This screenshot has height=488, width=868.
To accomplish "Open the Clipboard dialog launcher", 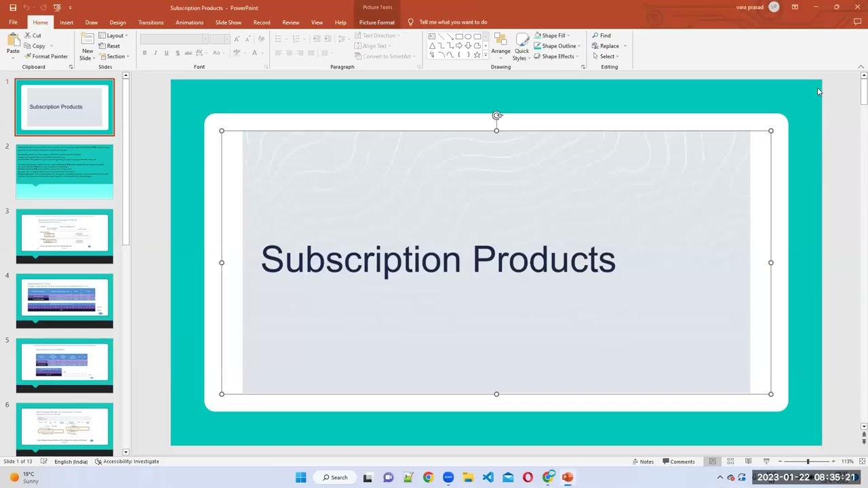I will (70, 67).
